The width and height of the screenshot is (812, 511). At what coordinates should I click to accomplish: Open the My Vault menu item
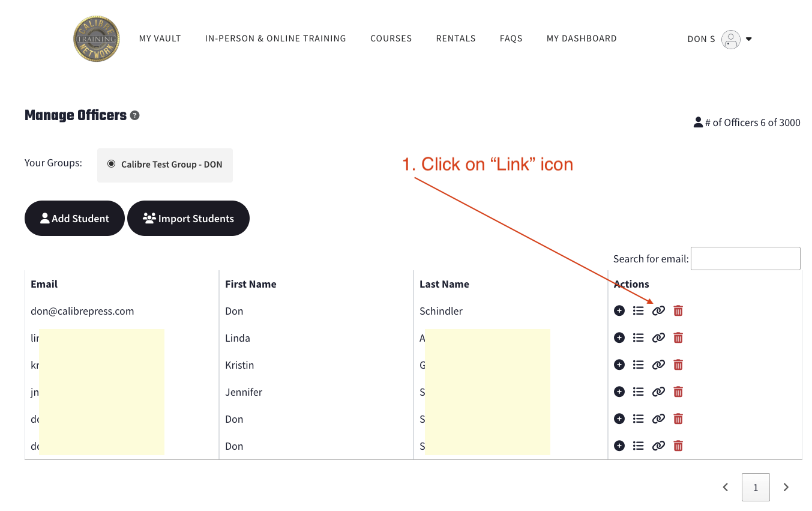tap(160, 38)
